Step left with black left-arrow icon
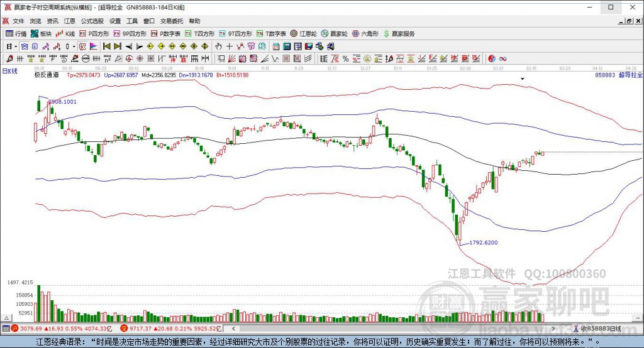This screenshot has height=348, width=644. [128, 46]
